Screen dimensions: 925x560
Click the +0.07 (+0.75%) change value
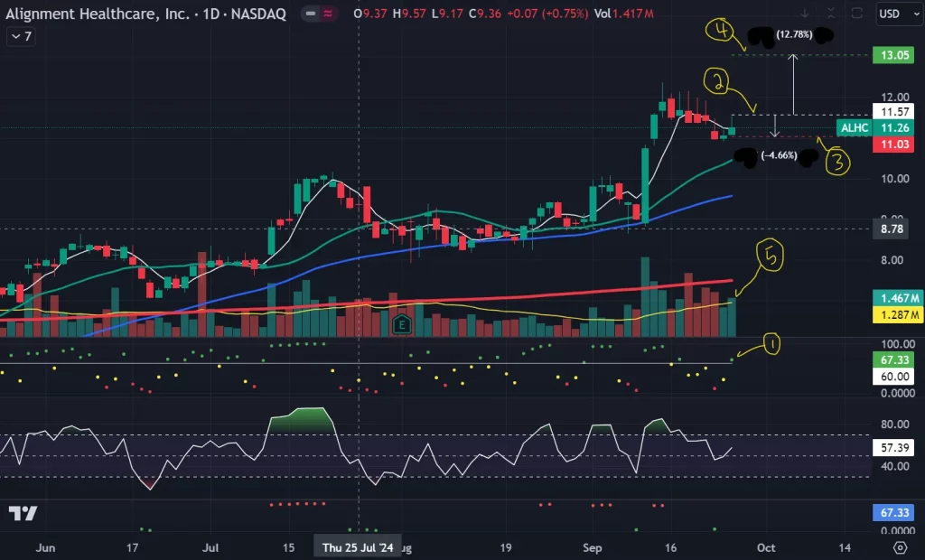(x=548, y=14)
